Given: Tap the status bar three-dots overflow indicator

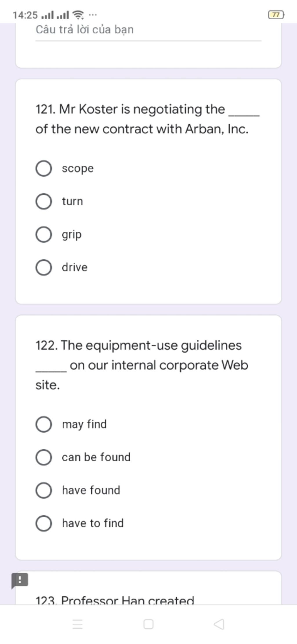Looking at the screenshot, I should 93,15.
